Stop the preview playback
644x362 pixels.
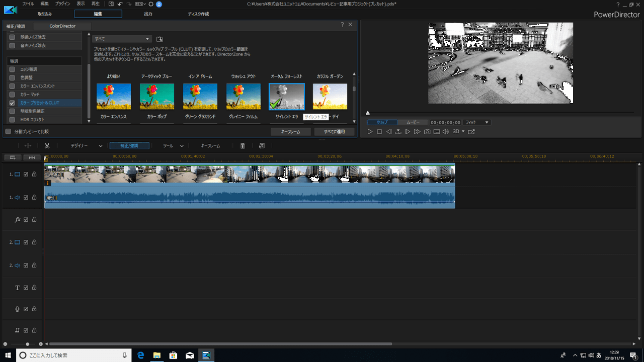[379, 132]
